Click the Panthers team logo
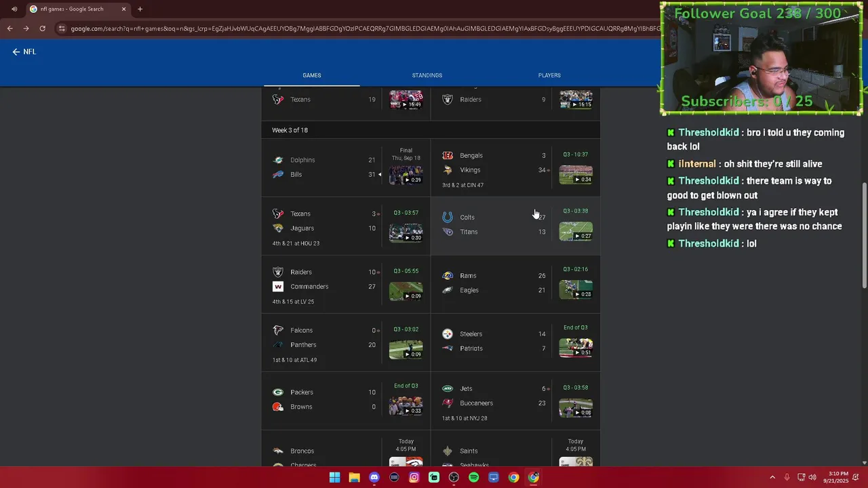The image size is (868, 488). (278, 345)
